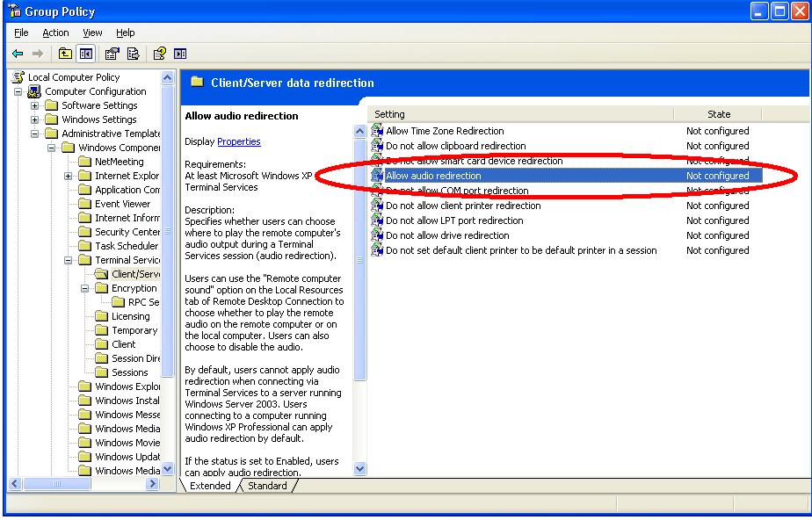
Task: Switch to the Extended tab
Action: coord(210,486)
